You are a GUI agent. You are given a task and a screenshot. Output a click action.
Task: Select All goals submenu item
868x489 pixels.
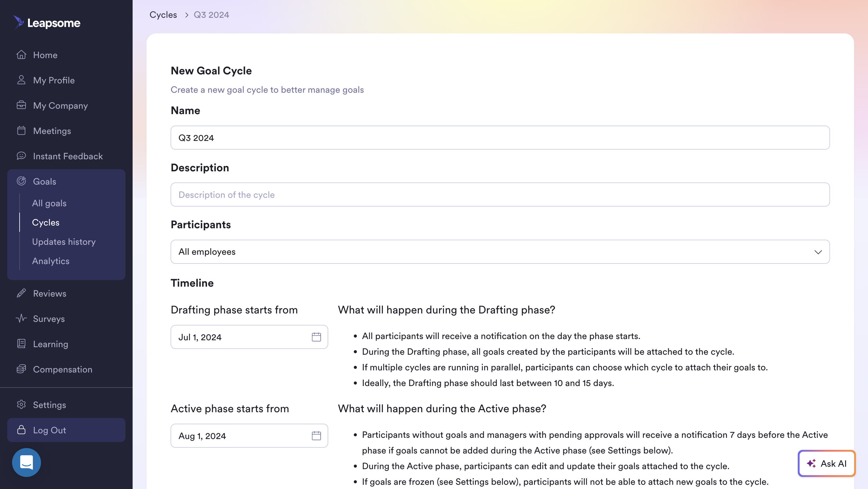pyautogui.click(x=49, y=203)
